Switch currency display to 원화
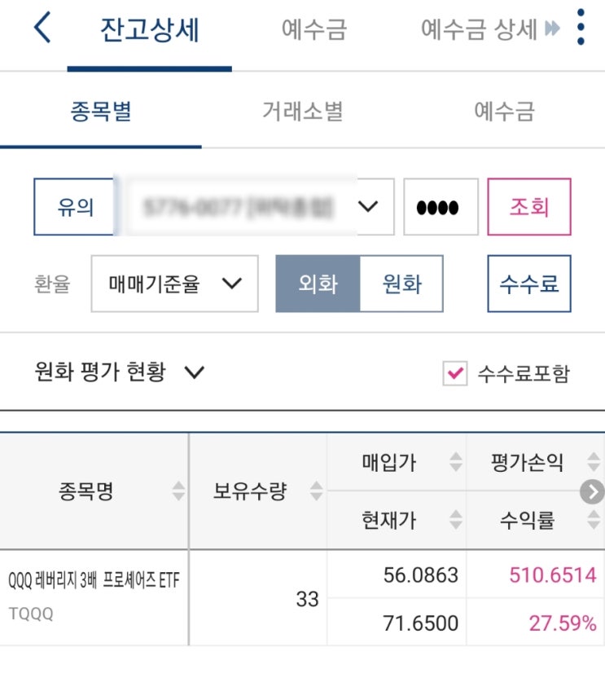This screenshot has width=605, height=700. pyautogui.click(x=401, y=284)
